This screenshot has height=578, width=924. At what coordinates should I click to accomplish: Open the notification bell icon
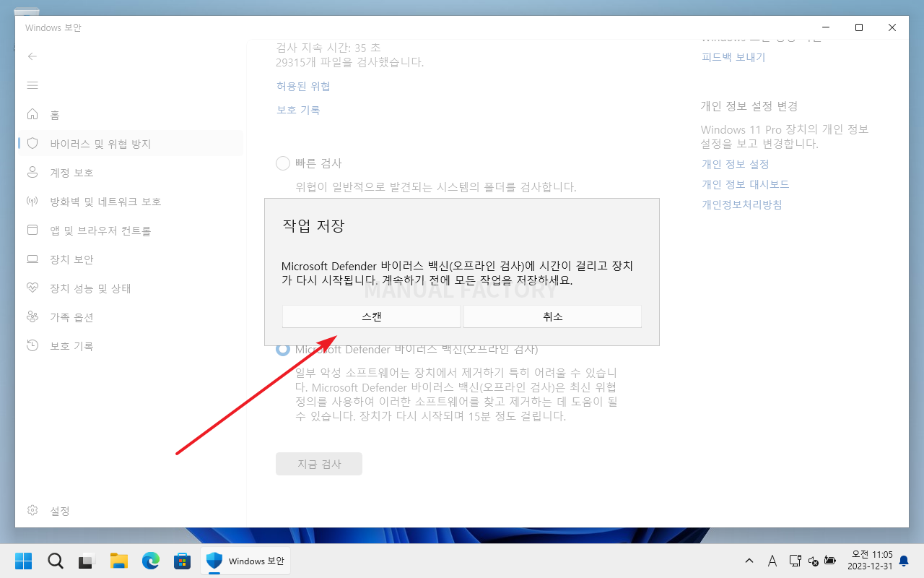904,561
